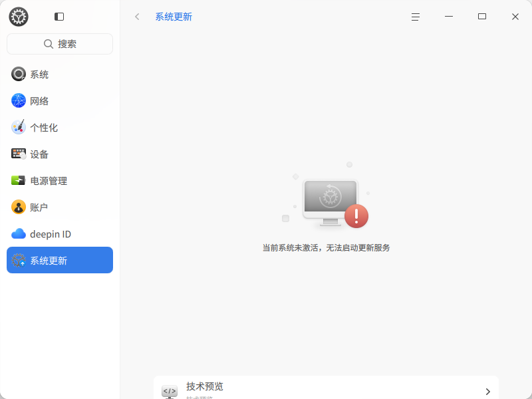Click the 电源管理 battery icon
The width and height of the screenshot is (532, 399).
(x=19, y=180)
